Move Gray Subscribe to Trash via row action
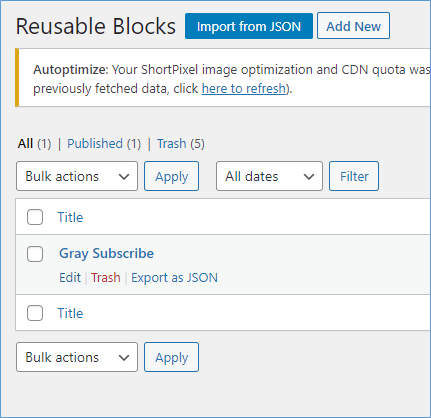 106,278
